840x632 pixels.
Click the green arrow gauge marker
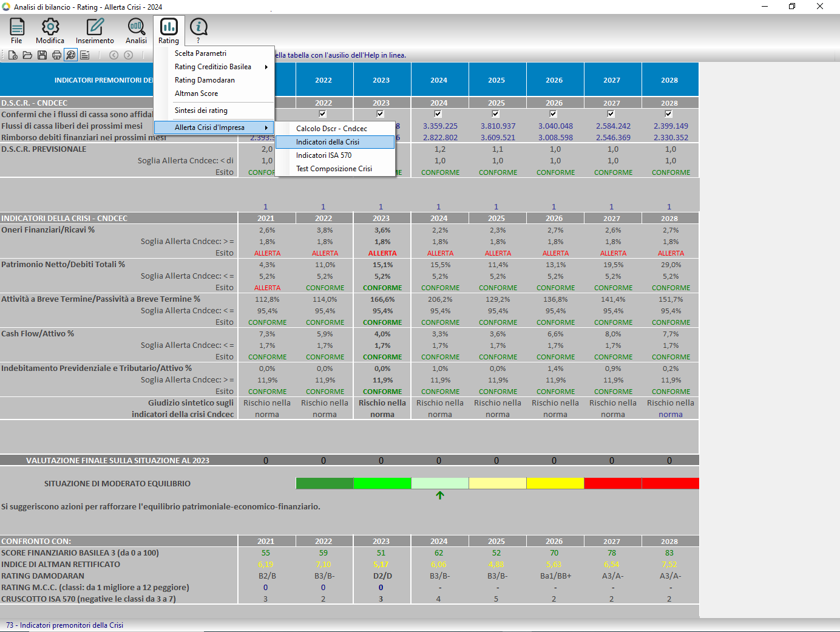[x=440, y=495]
